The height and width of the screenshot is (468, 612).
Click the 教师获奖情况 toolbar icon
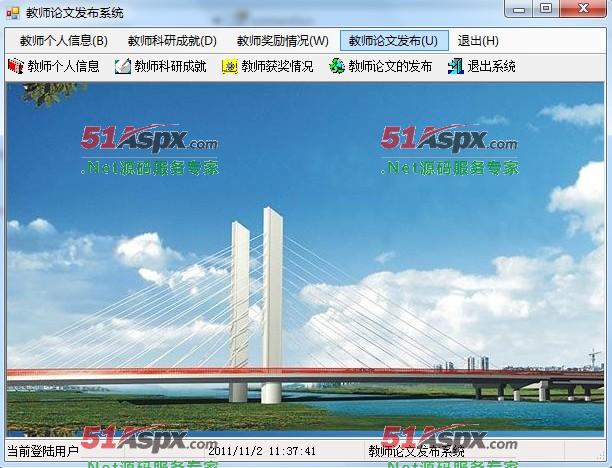pyautogui.click(x=230, y=66)
